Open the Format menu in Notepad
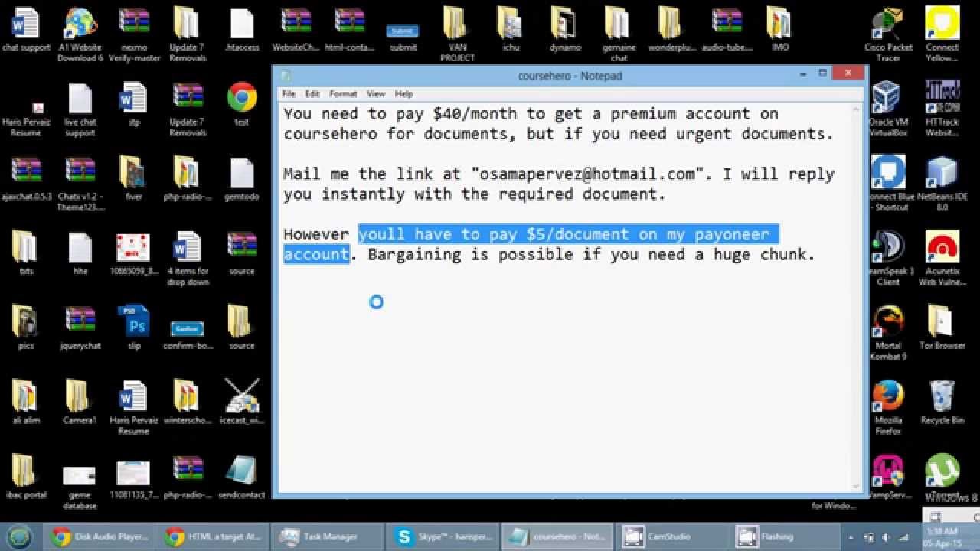The width and height of the screenshot is (980, 551). tap(343, 93)
